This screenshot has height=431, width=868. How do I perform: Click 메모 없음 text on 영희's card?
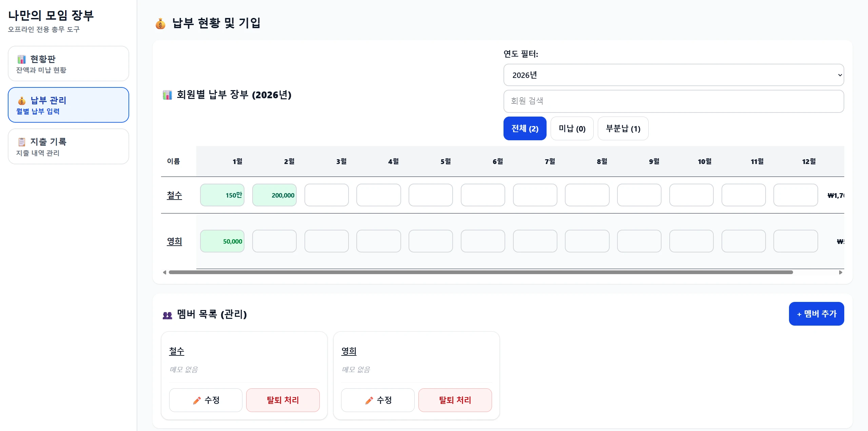pos(356,369)
